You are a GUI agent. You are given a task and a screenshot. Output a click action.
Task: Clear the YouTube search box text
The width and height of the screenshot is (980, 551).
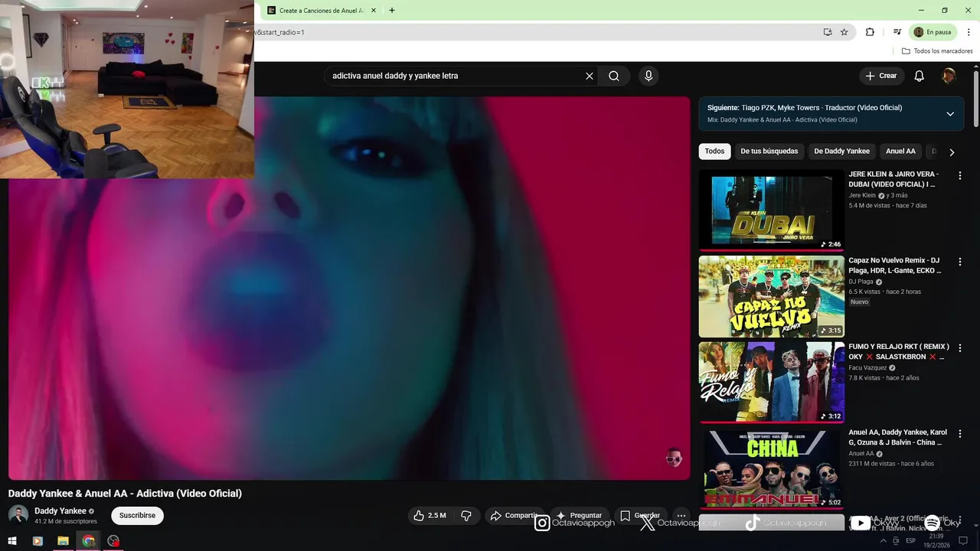click(590, 76)
